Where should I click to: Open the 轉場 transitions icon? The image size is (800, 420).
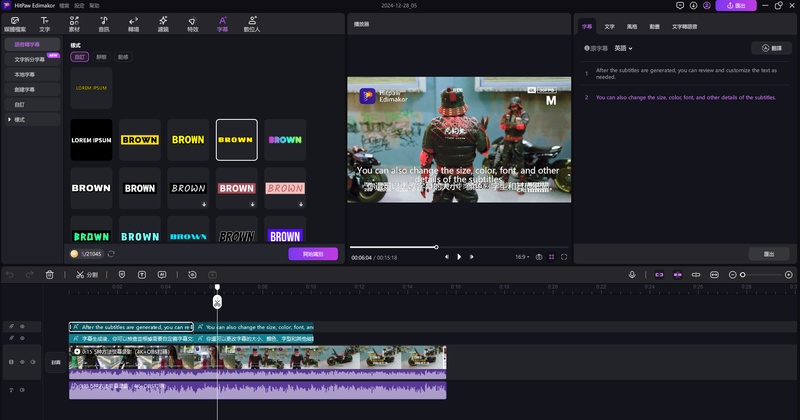coord(134,23)
